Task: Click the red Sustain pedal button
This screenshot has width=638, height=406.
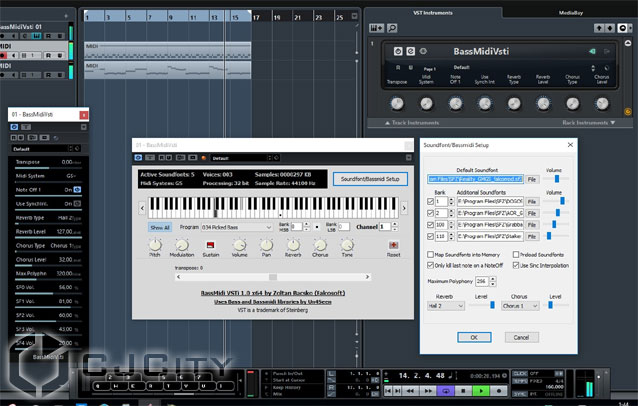Action: (x=210, y=244)
